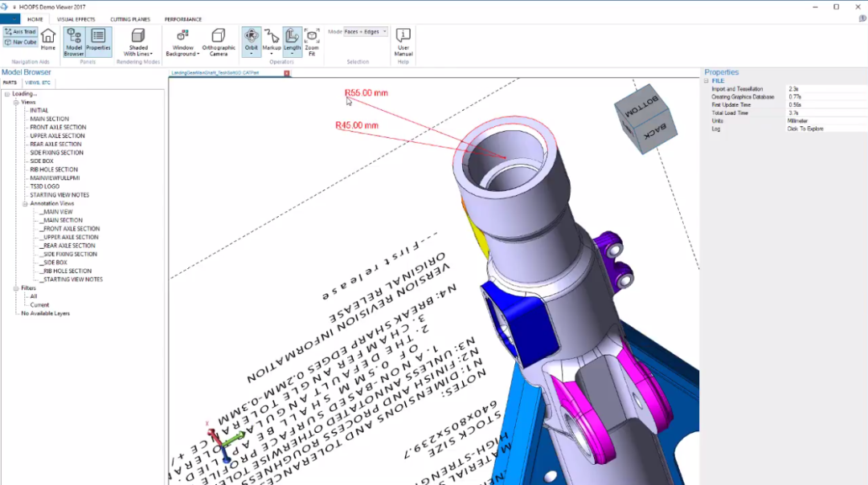Open the Window Background tool
Screen dimensions: 868x485
(181, 40)
